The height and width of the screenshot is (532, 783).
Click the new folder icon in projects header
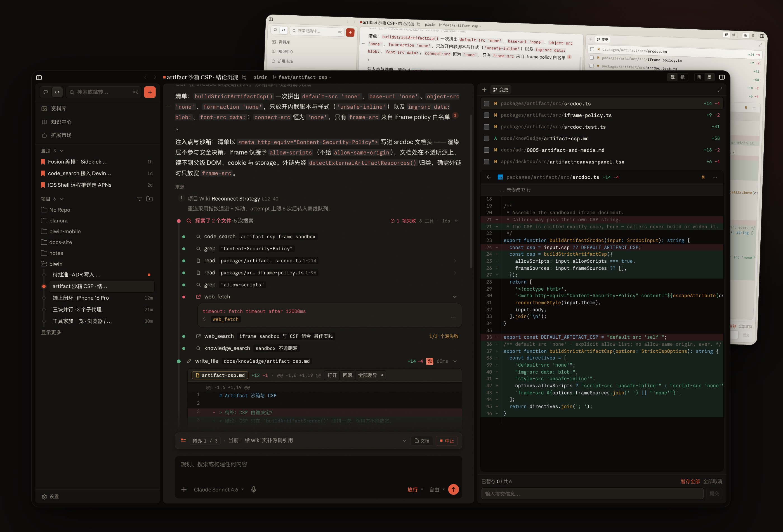(150, 199)
